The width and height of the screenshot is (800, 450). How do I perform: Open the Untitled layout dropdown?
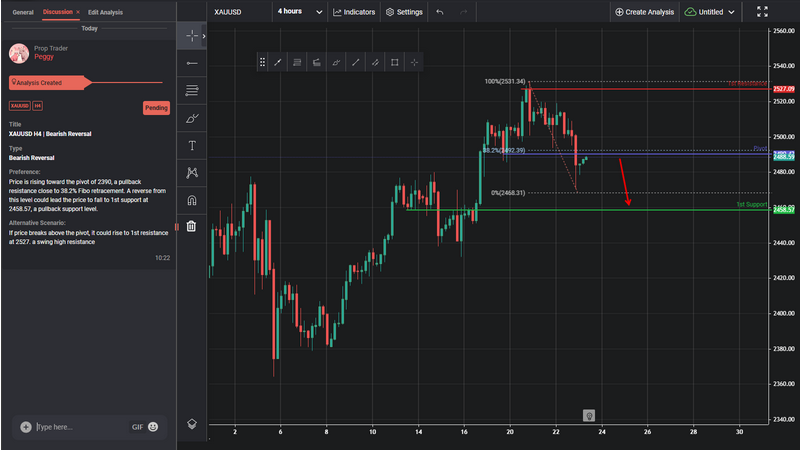tap(710, 12)
